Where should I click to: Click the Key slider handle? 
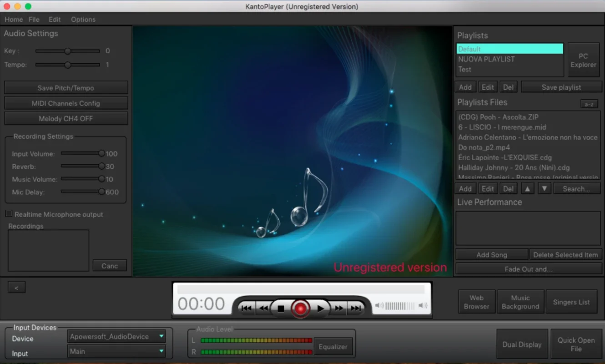pyautogui.click(x=67, y=51)
